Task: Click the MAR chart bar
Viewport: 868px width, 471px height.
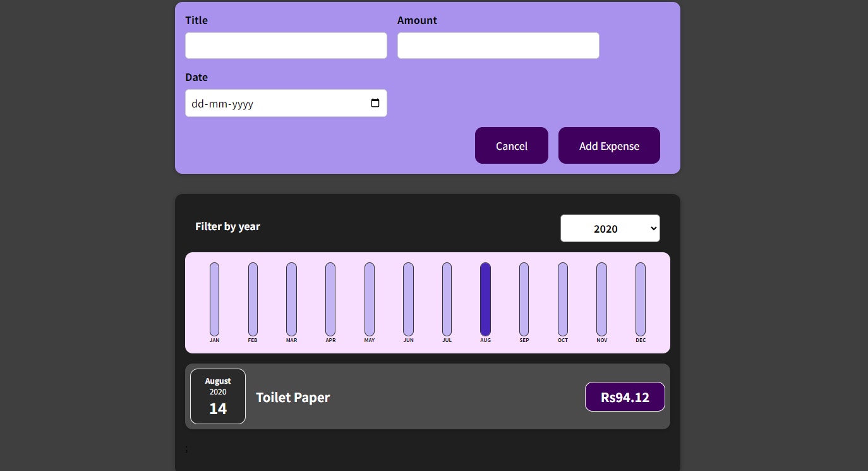Action: click(x=291, y=299)
